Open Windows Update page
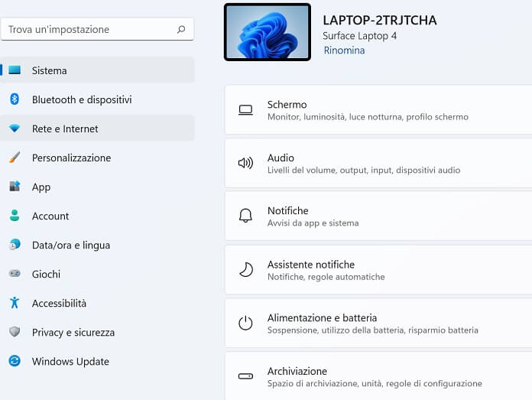The height and width of the screenshot is (400, 532). [x=97, y=361]
